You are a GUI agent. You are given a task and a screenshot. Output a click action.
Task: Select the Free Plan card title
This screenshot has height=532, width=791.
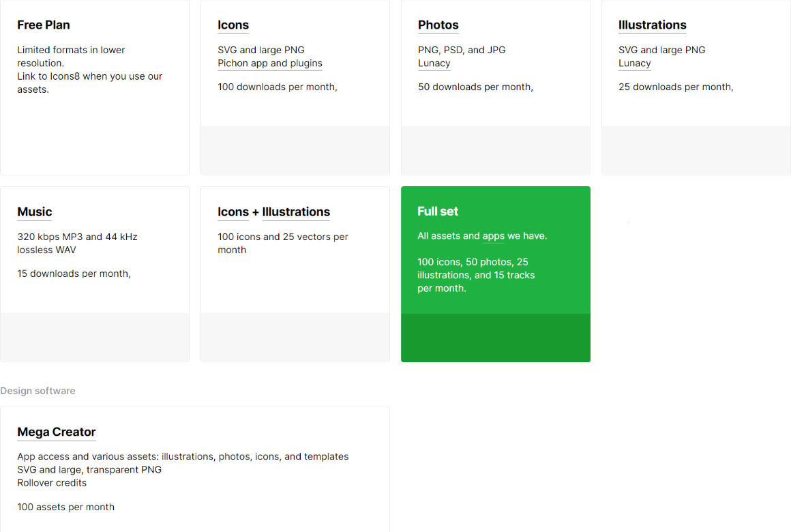[44, 25]
